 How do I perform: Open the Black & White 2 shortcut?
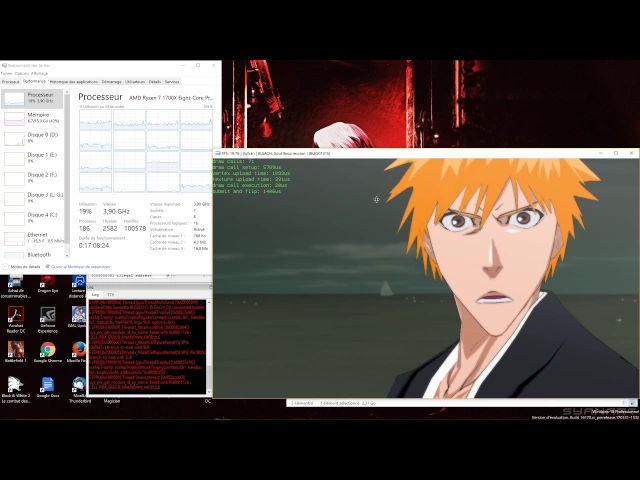(x=16, y=389)
